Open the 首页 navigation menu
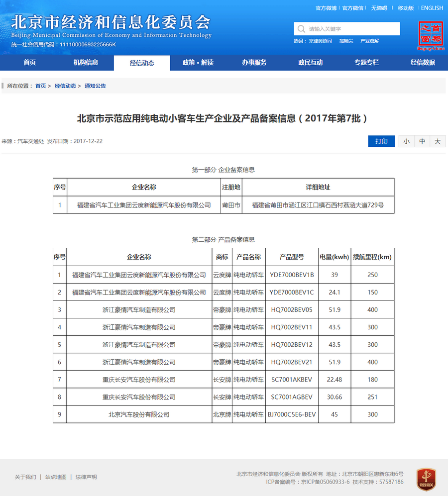The width and height of the screenshot is (448, 496). click(x=30, y=63)
